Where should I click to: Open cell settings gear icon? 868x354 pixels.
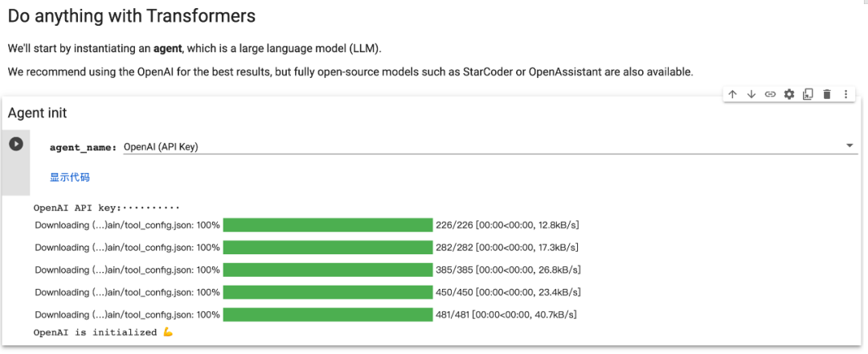(789, 94)
